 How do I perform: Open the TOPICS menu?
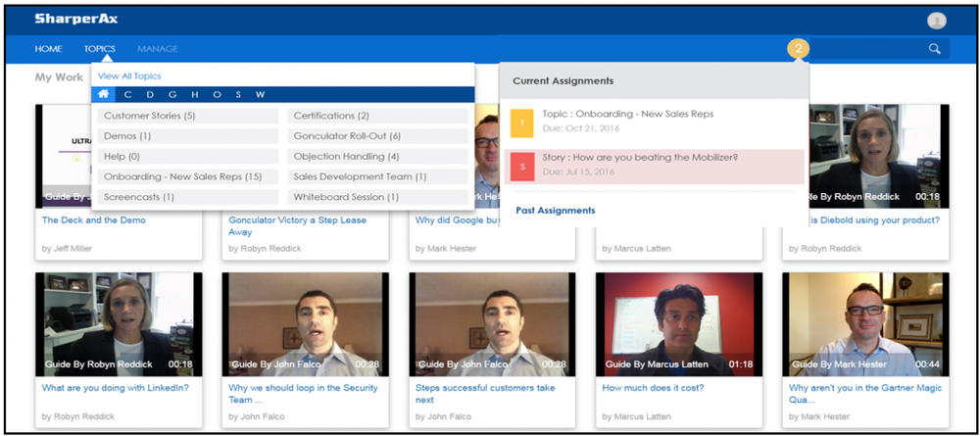click(99, 49)
